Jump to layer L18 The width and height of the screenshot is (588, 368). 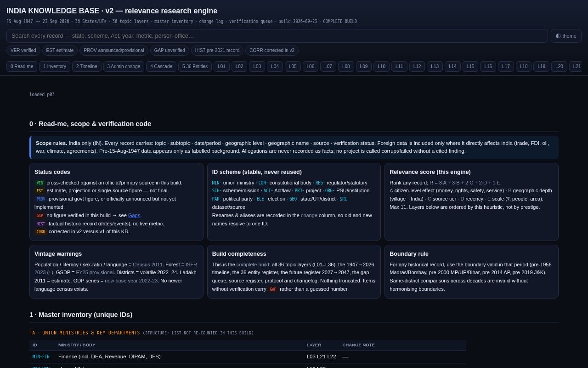coord(524,67)
